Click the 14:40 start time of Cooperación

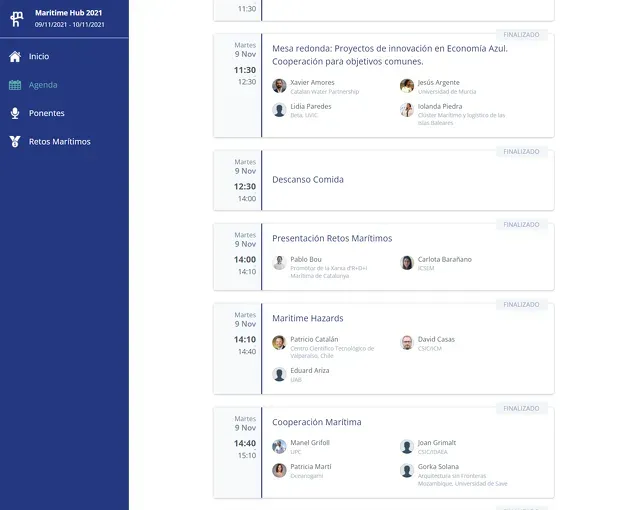tap(245, 444)
